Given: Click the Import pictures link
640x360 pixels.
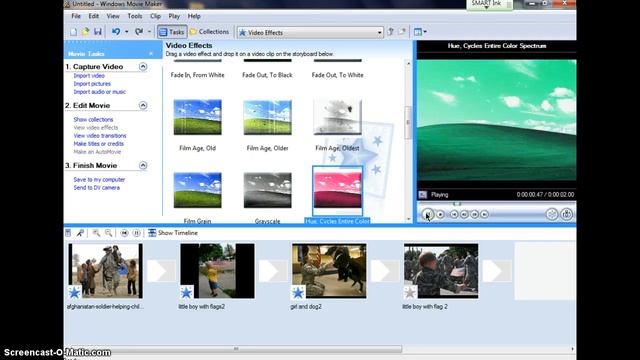Looking at the screenshot, I should coord(92,84).
